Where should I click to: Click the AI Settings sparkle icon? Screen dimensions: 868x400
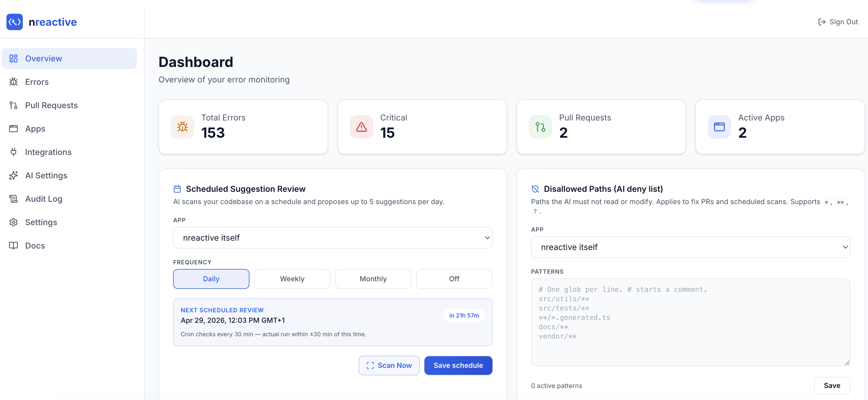point(13,175)
